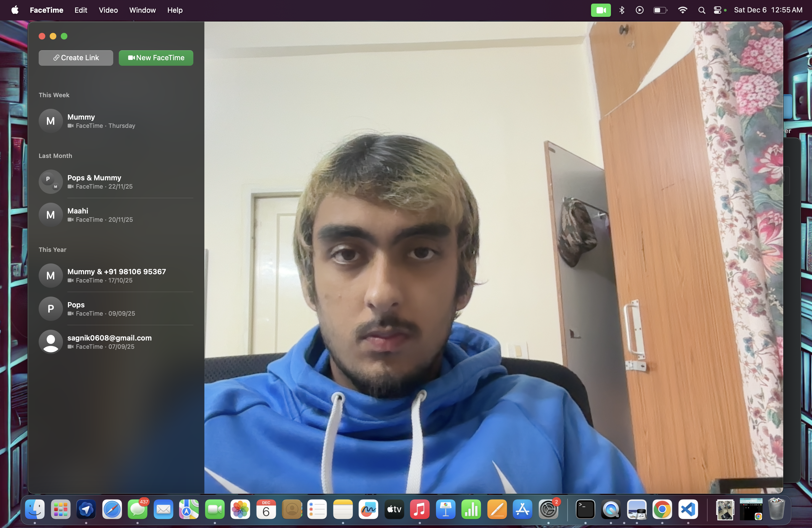812x528 pixels.
Task: Open Visual Studio Code in Dock
Action: [688, 509]
